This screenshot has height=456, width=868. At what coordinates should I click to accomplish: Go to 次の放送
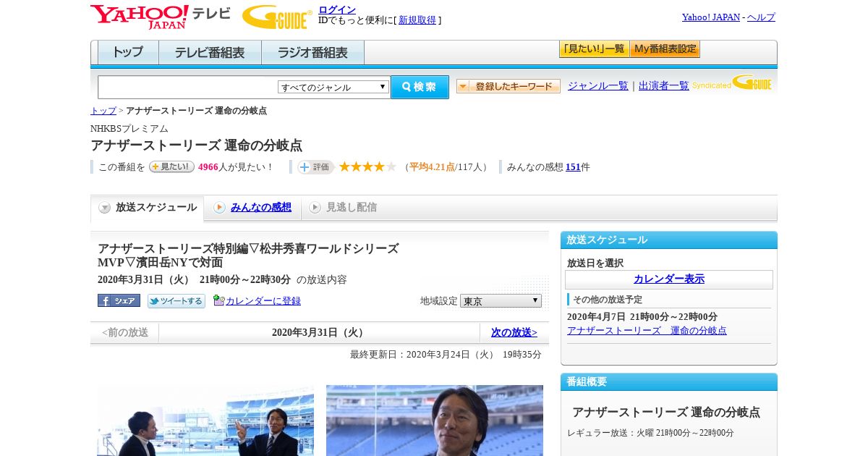click(514, 332)
